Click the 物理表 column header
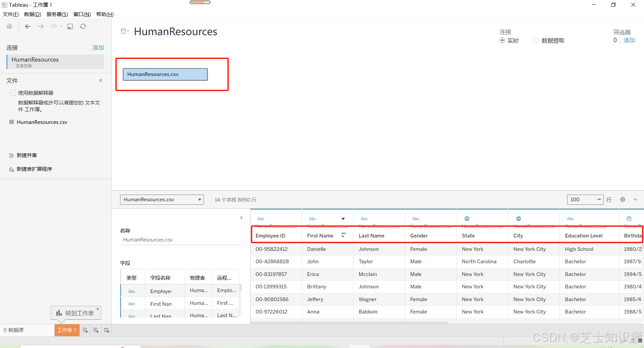 click(x=197, y=278)
